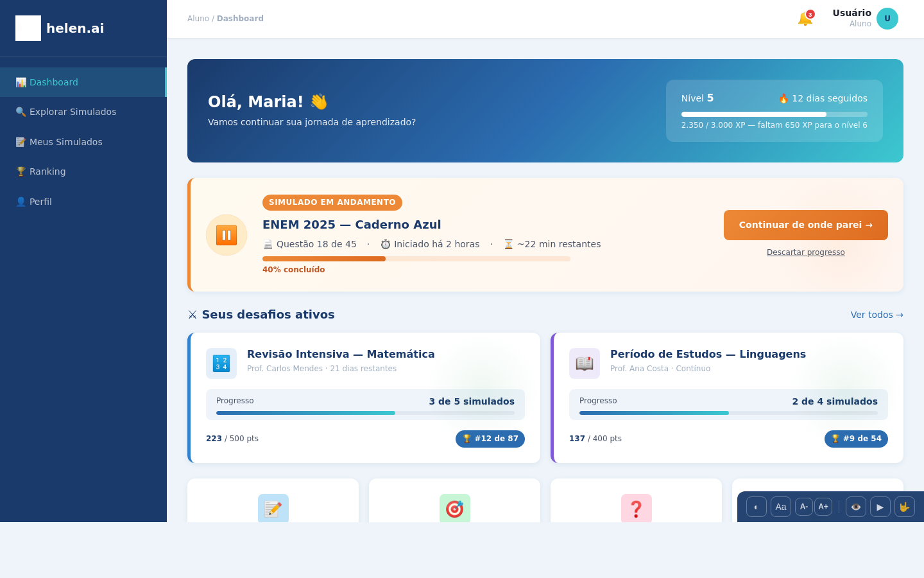
Task: Select Meus Simulados in the sidebar
Action: [x=66, y=142]
